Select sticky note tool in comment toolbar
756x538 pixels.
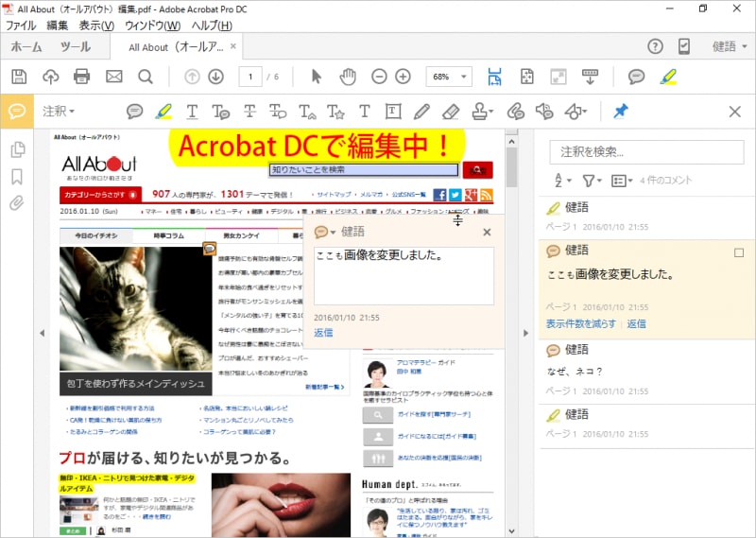tap(134, 112)
